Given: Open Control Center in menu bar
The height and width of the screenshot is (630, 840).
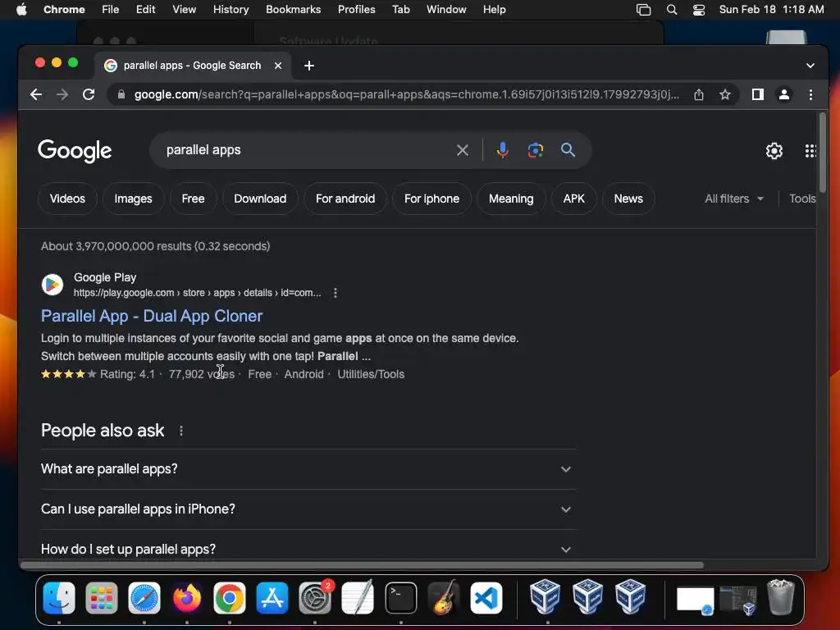Looking at the screenshot, I should coord(699,10).
